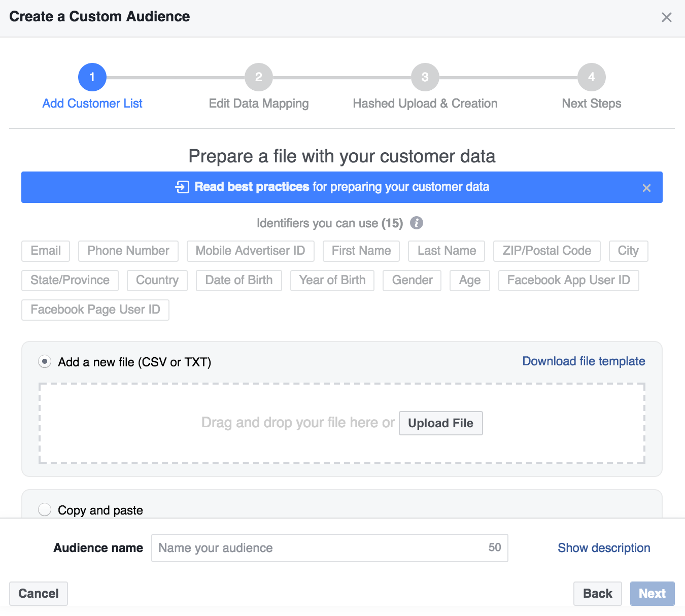Click the Mobile Advertiser ID tag
The height and width of the screenshot is (616, 685).
(251, 251)
